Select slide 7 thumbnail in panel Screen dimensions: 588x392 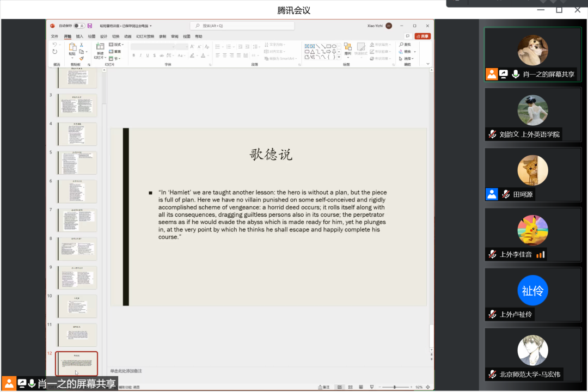pos(77,219)
